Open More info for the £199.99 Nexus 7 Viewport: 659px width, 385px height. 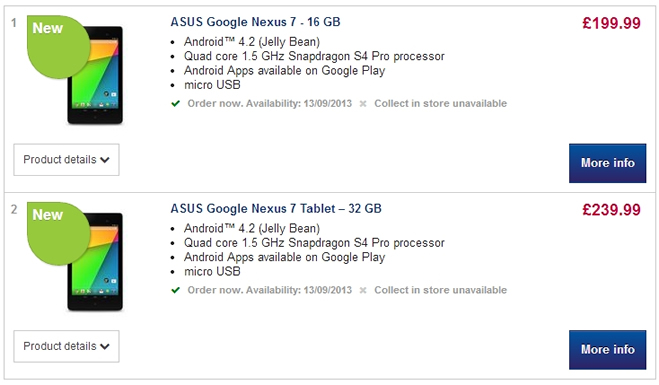607,163
